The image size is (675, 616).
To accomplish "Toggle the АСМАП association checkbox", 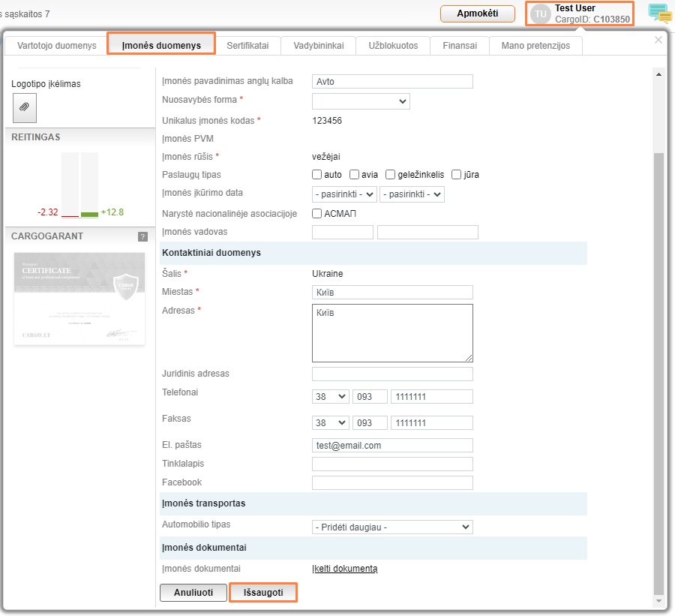I will [x=317, y=214].
